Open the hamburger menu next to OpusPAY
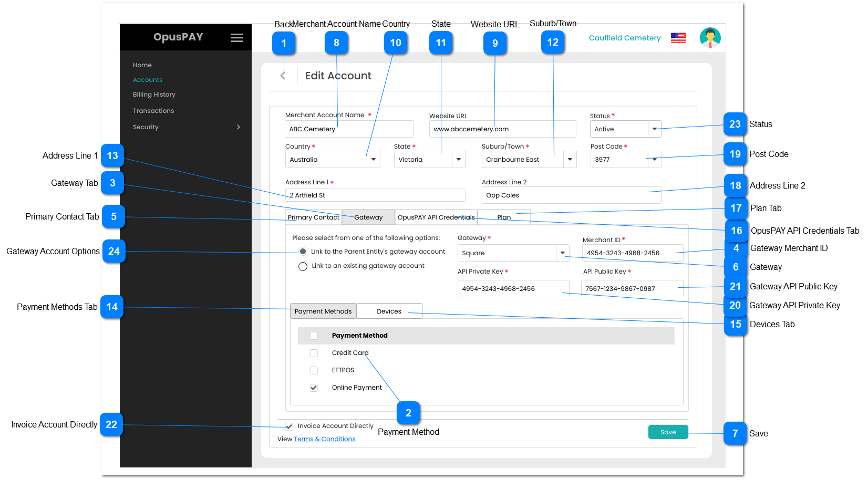 (237, 38)
